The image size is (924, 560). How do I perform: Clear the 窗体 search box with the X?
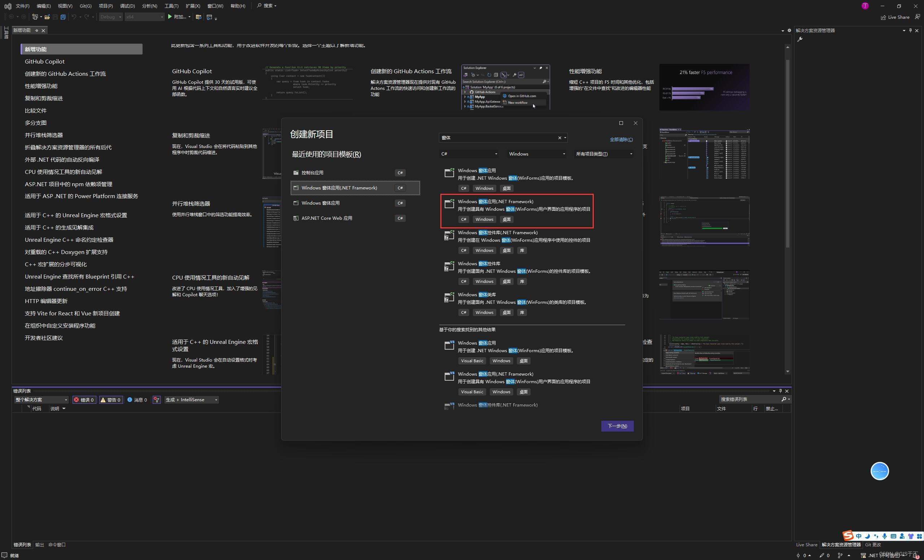pyautogui.click(x=559, y=138)
